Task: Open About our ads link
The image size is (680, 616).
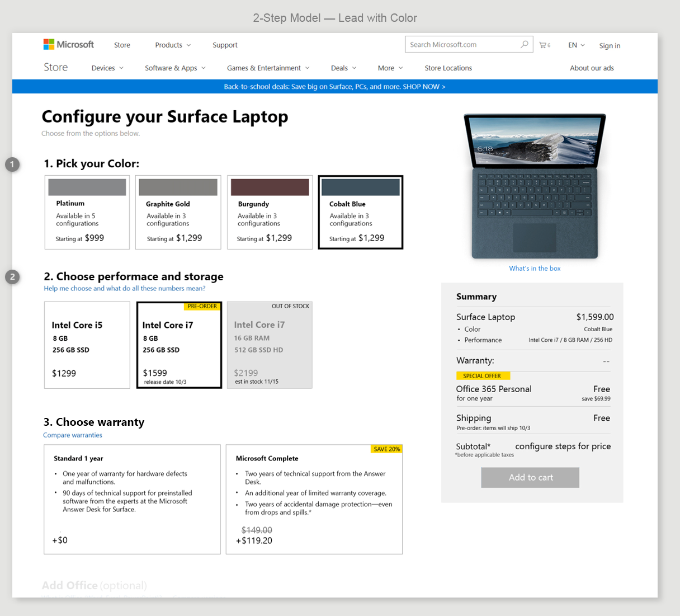Action: (592, 68)
